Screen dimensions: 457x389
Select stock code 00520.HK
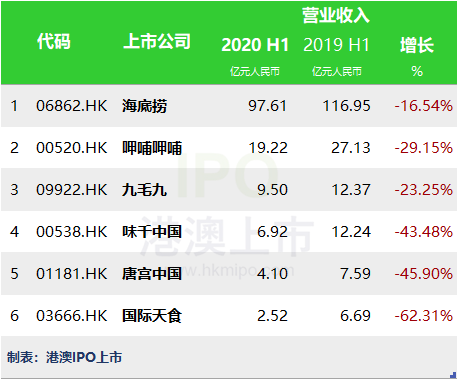click(72, 148)
